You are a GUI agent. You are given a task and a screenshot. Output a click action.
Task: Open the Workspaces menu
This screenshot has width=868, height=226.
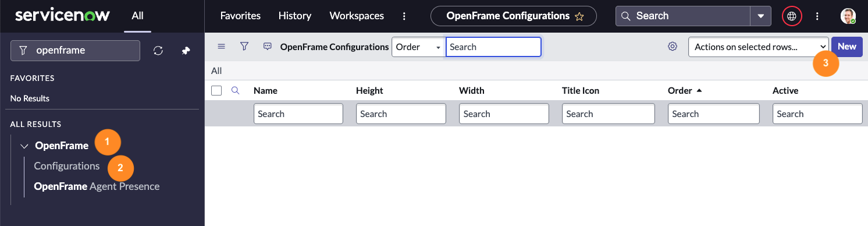(x=357, y=16)
